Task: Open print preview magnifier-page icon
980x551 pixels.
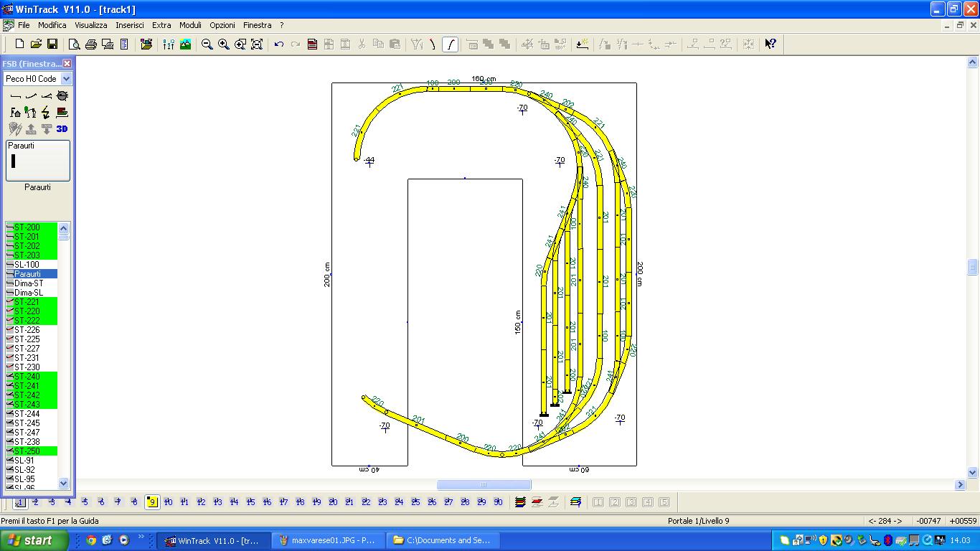Action: 75,44
